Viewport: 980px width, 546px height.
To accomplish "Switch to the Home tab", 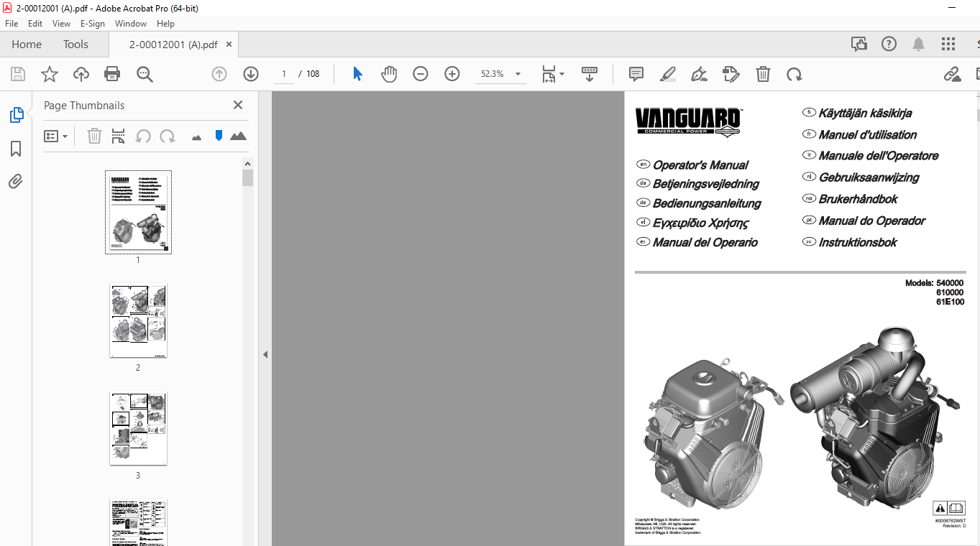I will pyautogui.click(x=27, y=45).
